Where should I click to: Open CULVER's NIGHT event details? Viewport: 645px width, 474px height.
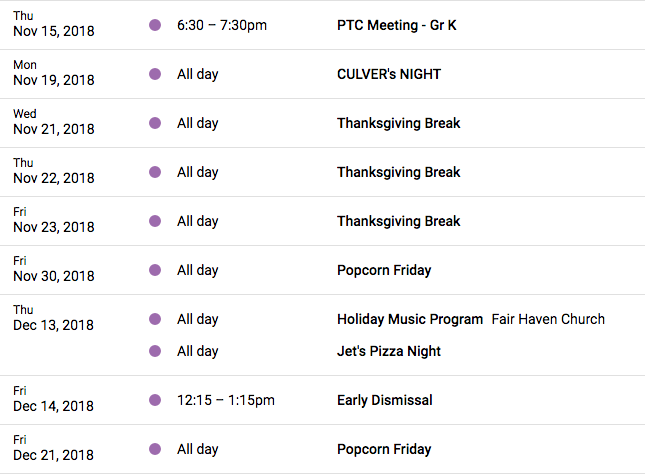(x=389, y=74)
